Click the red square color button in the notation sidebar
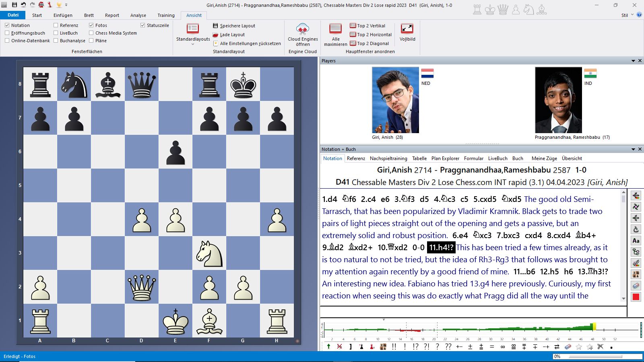Screen dimensions: 644x362 pos(636,297)
